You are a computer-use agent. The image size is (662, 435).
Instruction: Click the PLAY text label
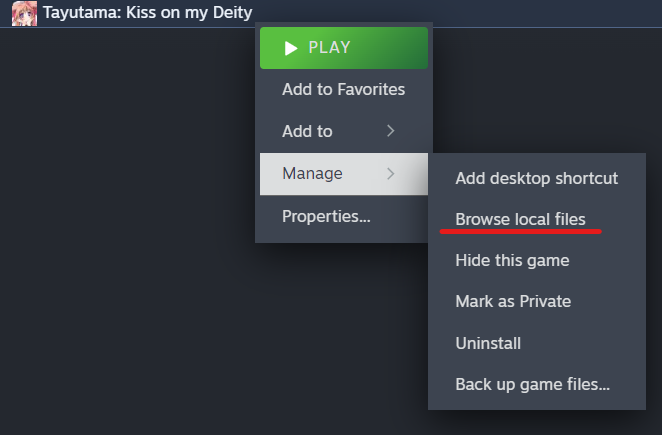click(x=329, y=47)
